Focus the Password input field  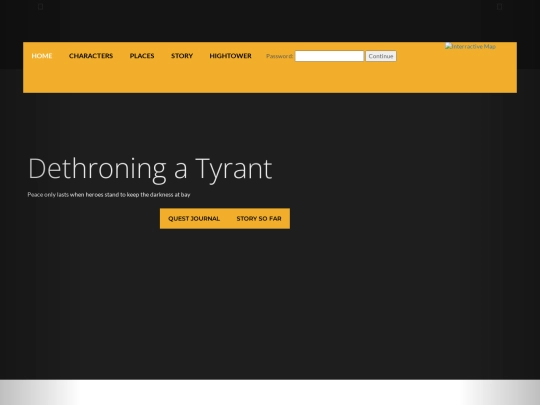pos(329,56)
